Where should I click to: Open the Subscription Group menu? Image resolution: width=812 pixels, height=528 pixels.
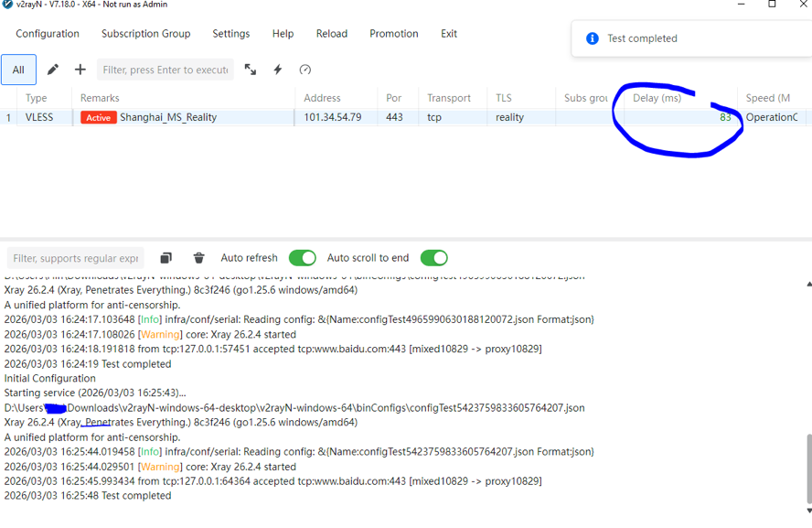click(x=145, y=34)
